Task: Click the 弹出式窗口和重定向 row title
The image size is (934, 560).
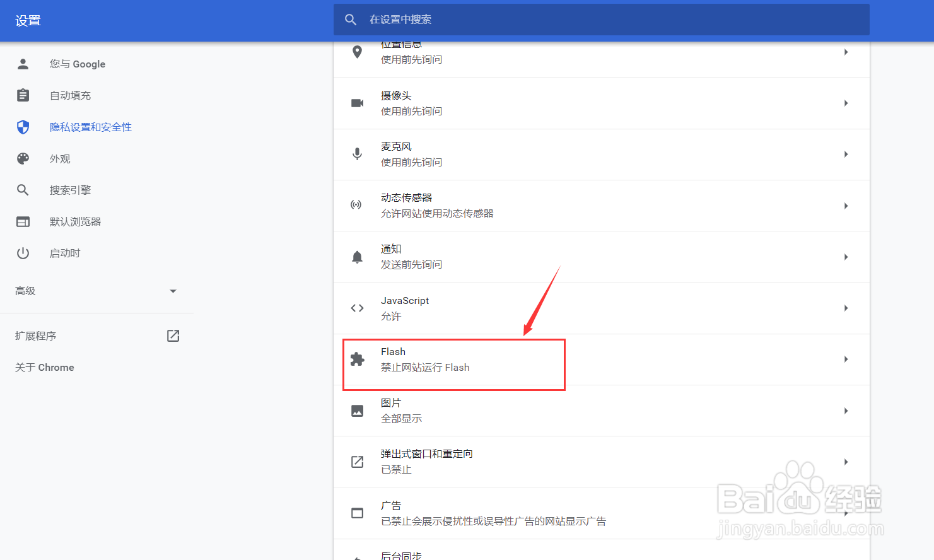Action: [x=427, y=453]
